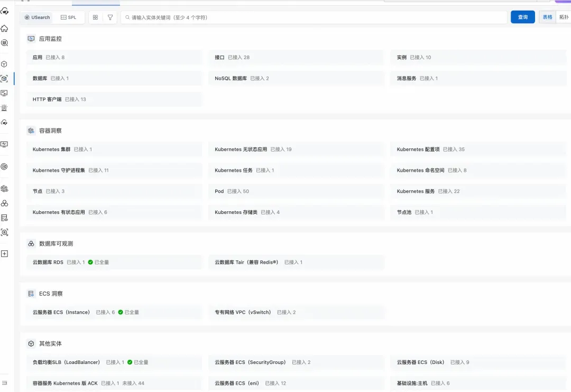Open the Pod card

[296, 191]
